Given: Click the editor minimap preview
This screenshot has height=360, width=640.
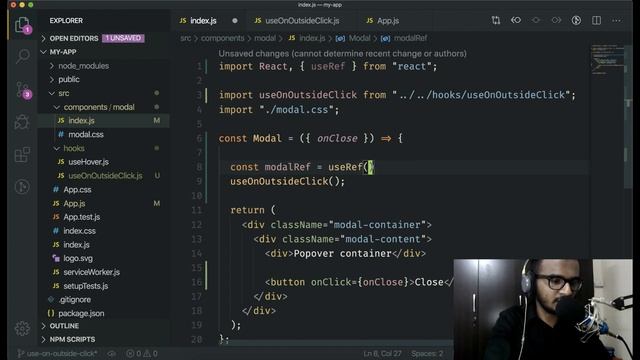Looking at the screenshot, I should [607, 60].
